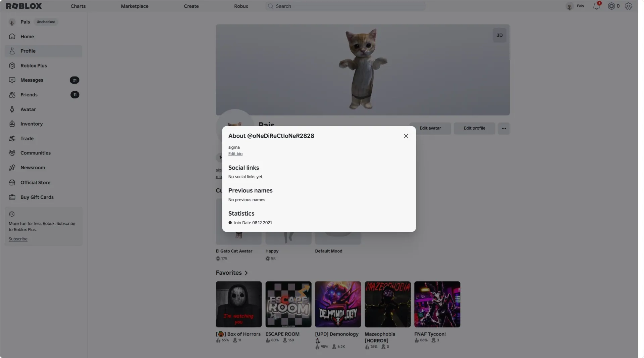Screen dimensions: 644x358
Task: Open the Marketplace tab
Action: (x=135, y=6)
